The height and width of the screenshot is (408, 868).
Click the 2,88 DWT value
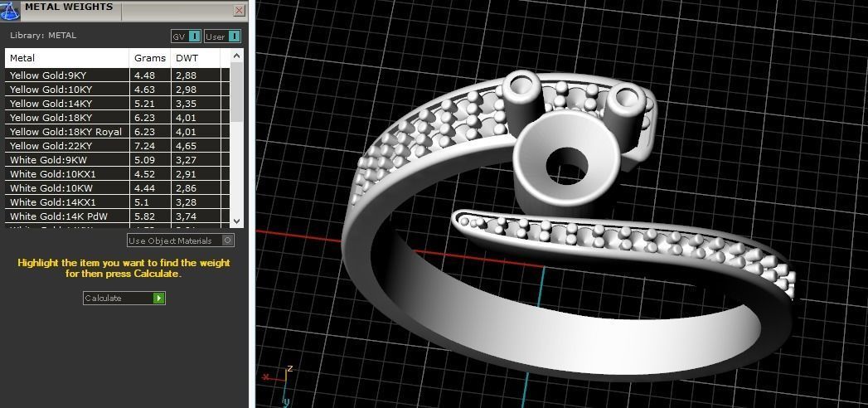[186, 75]
